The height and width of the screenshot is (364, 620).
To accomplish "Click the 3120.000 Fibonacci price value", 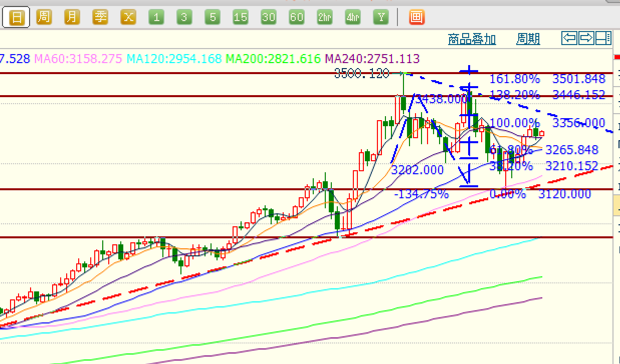I will pyautogui.click(x=565, y=194).
